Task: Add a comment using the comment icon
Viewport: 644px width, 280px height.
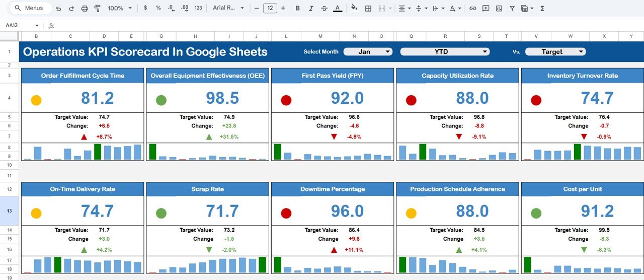Action: coord(486,9)
